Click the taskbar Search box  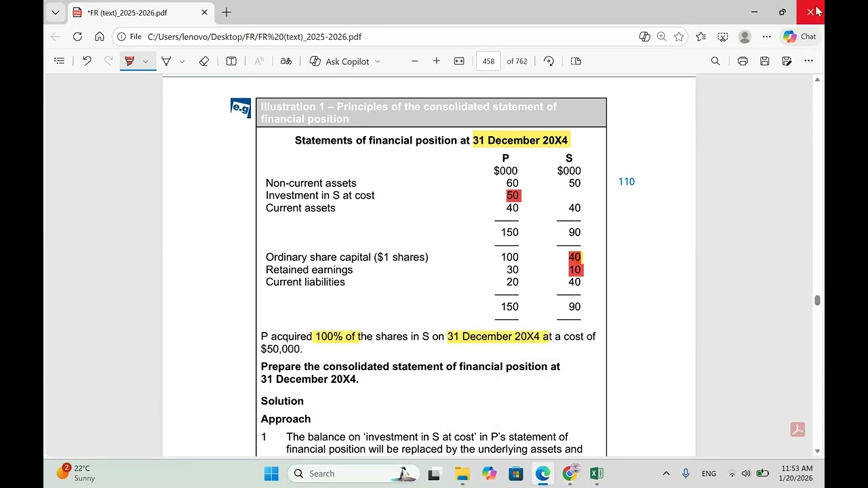click(x=353, y=473)
